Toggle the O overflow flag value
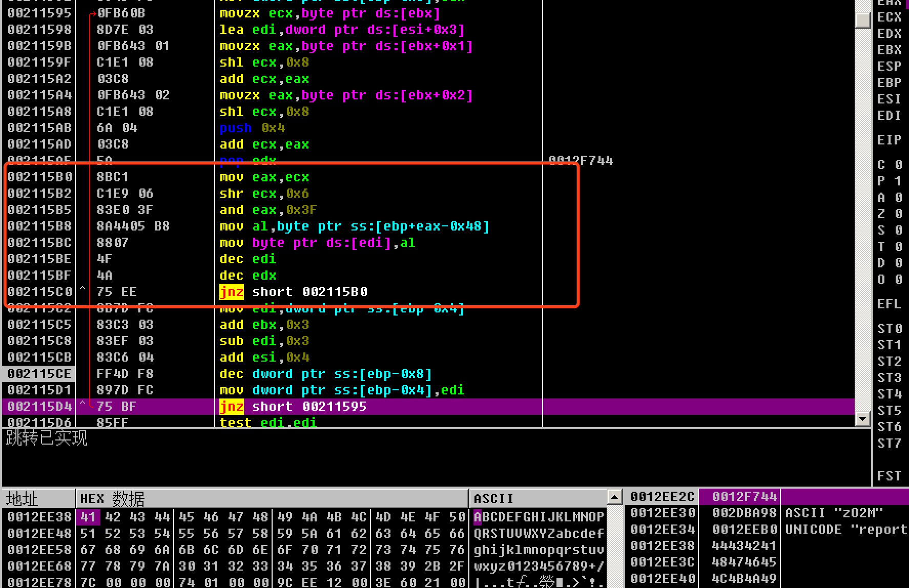The image size is (909, 588). (898, 280)
